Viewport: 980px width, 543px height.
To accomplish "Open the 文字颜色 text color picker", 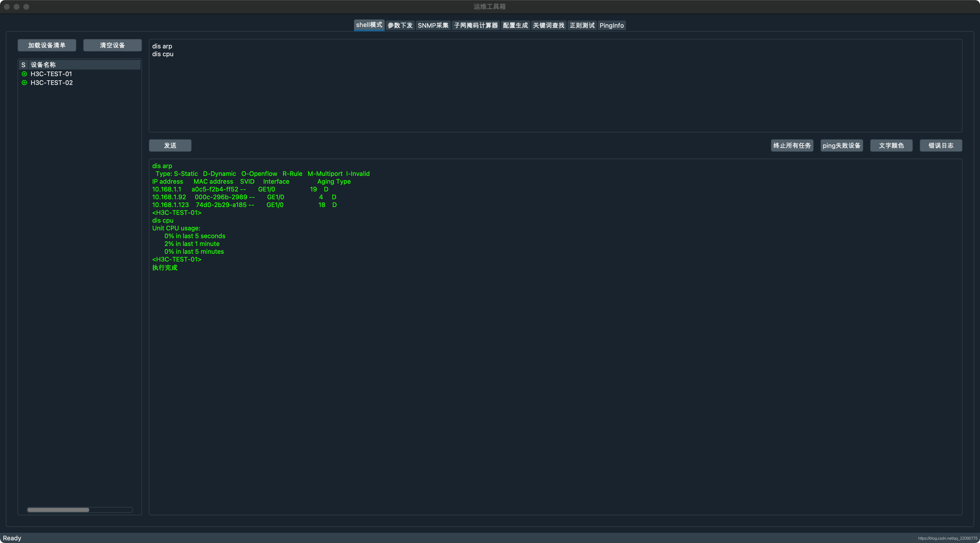I will coord(891,145).
